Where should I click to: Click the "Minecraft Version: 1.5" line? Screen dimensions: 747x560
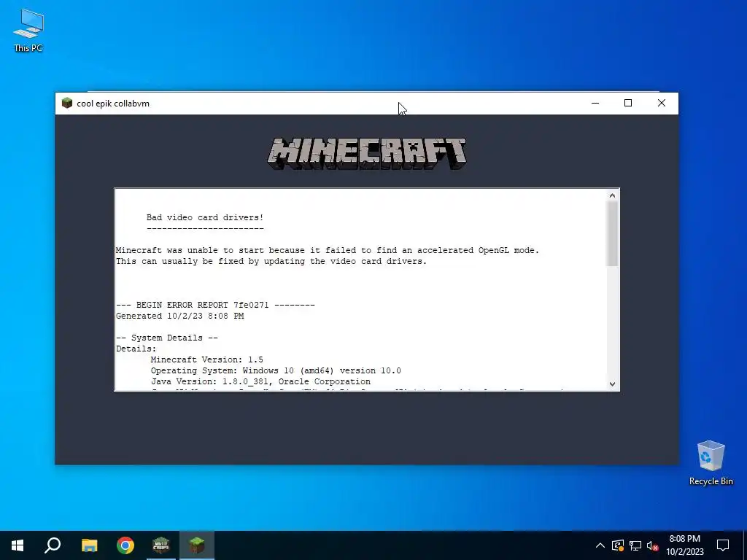[x=206, y=360]
